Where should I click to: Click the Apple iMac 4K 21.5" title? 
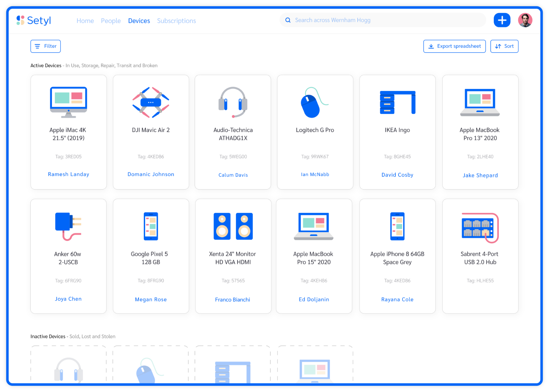pos(68,134)
